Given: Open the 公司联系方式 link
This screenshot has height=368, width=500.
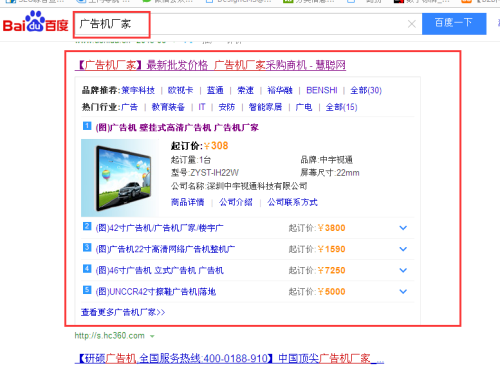Looking at the screenshot, I should (x=292, y=202).
